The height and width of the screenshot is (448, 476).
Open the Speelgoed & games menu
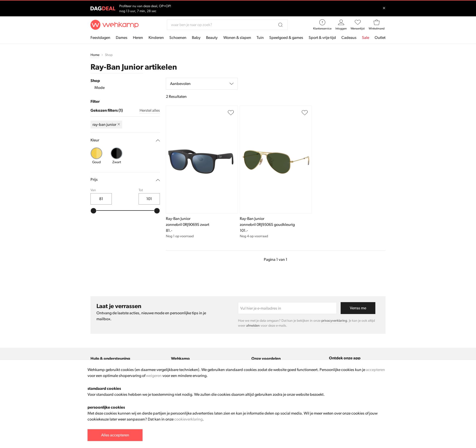(286, 38)
